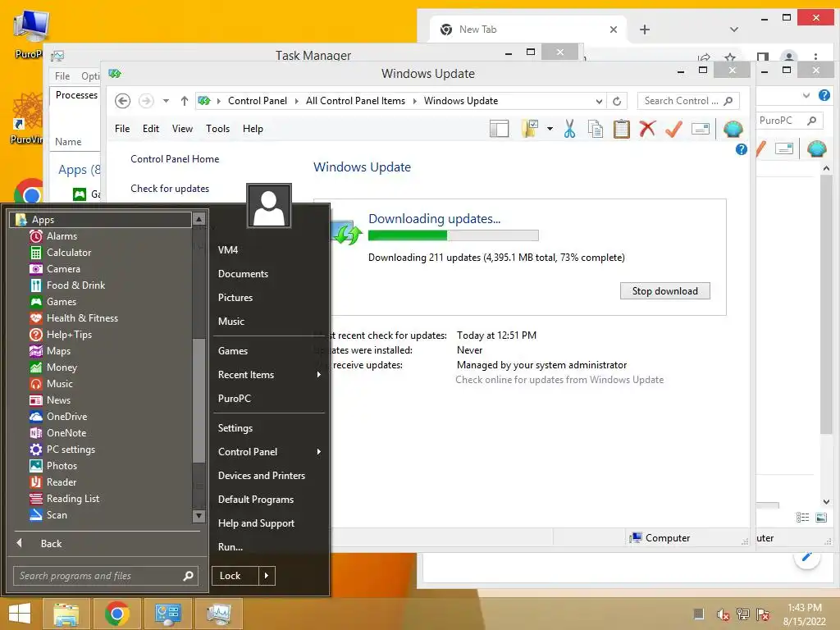Open Edit menu in Windows Update
840x630 pixels.
[151, 129]
